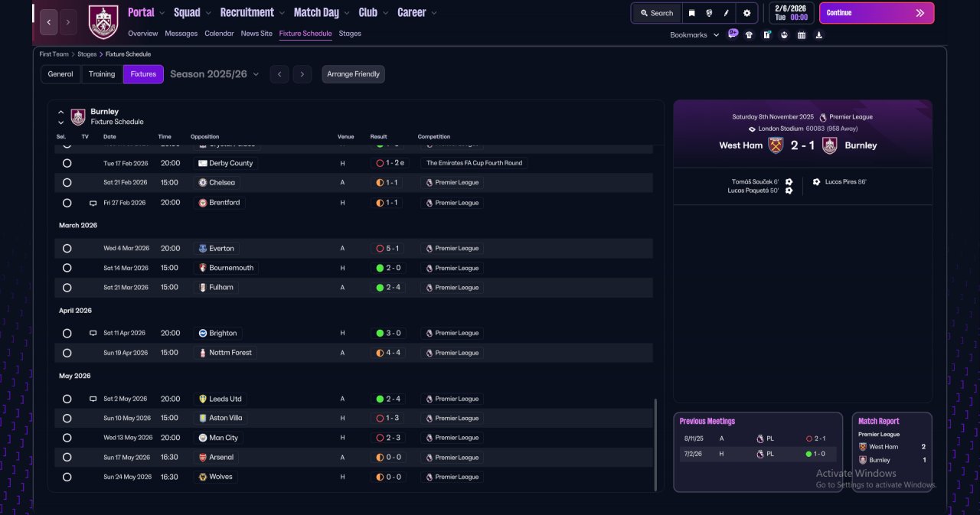The image size is (980, 515).
Task: Expand the Career menu dropdown
Action: point(434,13)
